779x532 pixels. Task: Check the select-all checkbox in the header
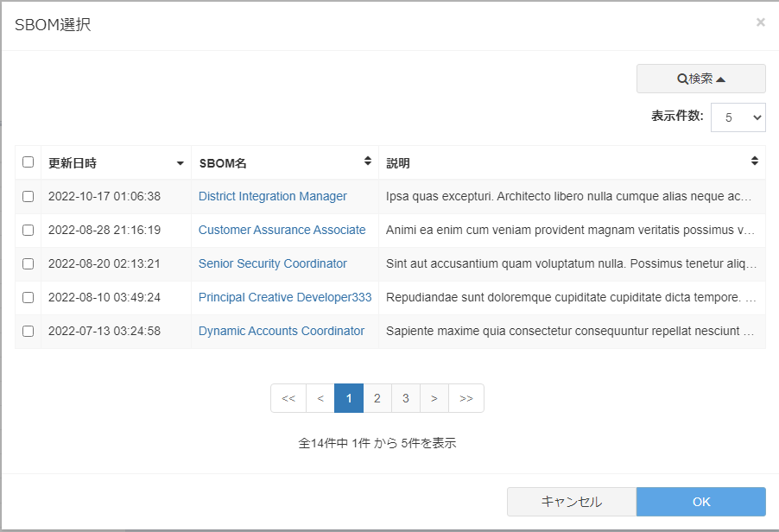coord(28,161)
